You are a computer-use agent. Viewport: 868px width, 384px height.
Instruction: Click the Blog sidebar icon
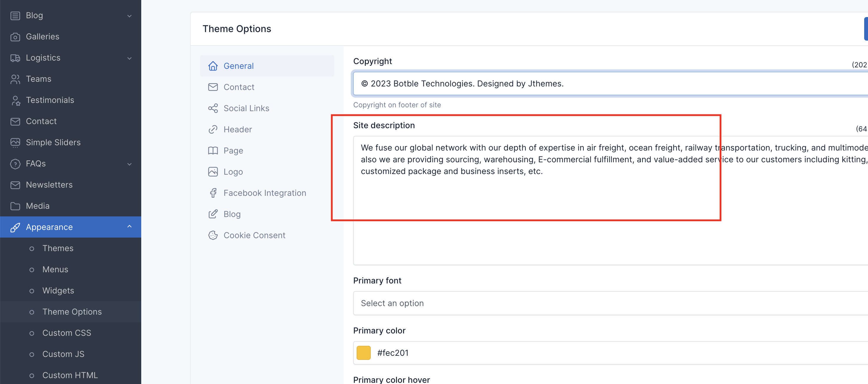coord(15,16)
